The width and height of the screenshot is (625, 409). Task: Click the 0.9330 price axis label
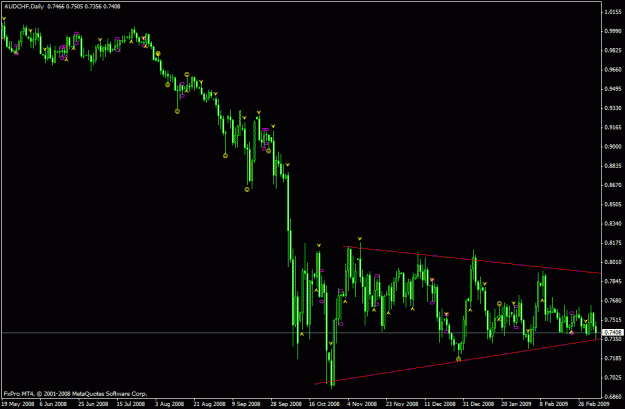click(x=613, y=108)
